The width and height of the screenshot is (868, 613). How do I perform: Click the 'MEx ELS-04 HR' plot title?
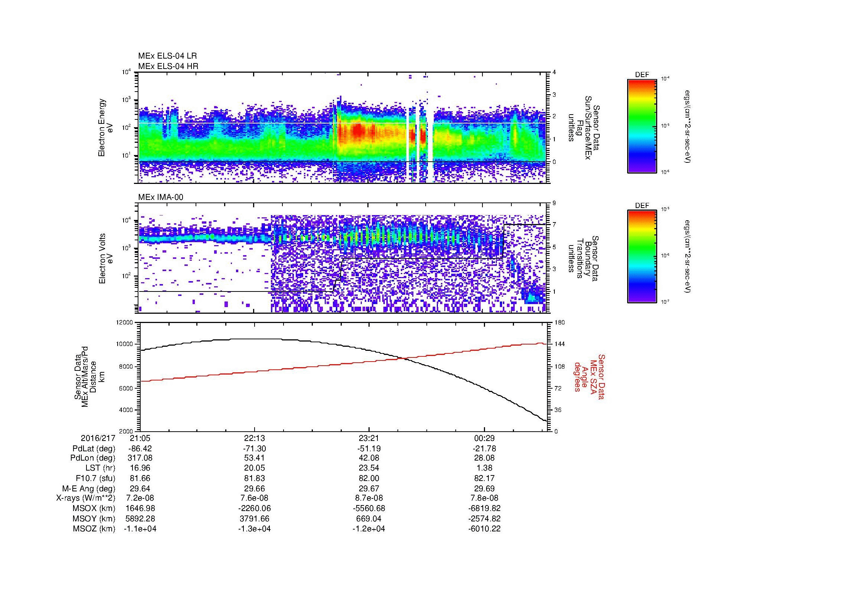point(168,66)
